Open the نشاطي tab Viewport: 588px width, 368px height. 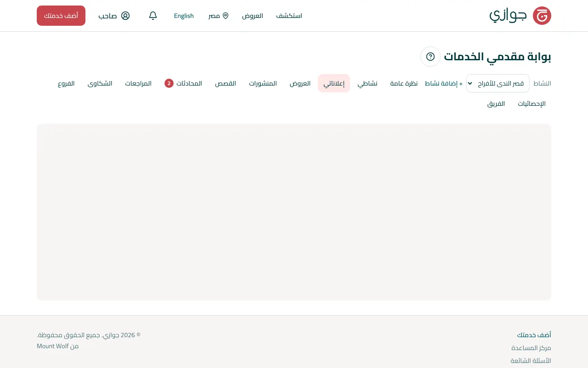(367, 83)
